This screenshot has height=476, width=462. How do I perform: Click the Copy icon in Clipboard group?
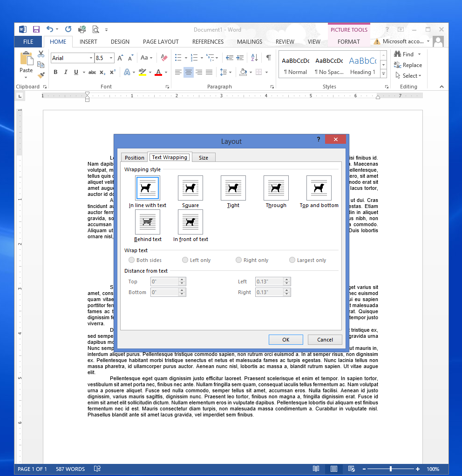(x=41, y=64)
